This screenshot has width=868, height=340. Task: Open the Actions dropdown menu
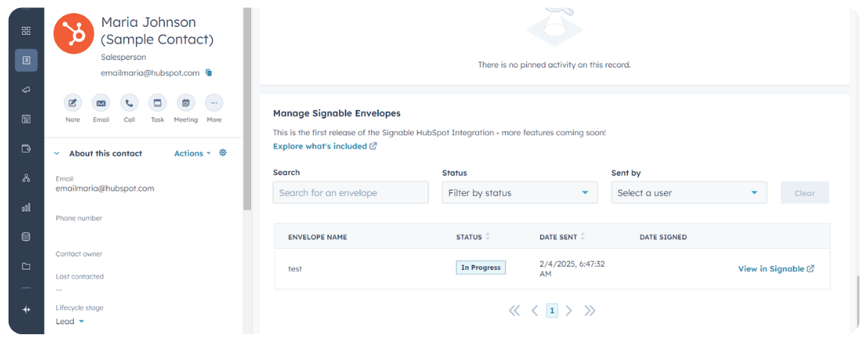click(x=192, y=153)
